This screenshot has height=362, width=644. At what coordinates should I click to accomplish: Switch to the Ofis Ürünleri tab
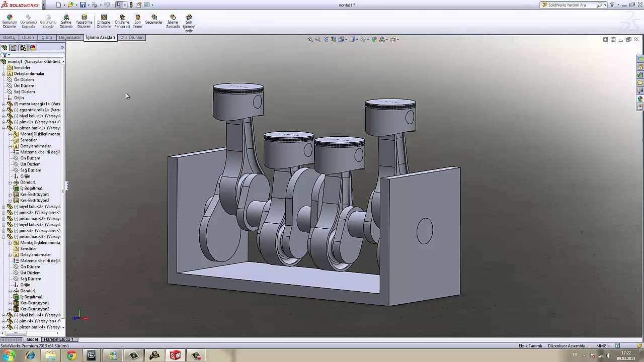[132, 37]
